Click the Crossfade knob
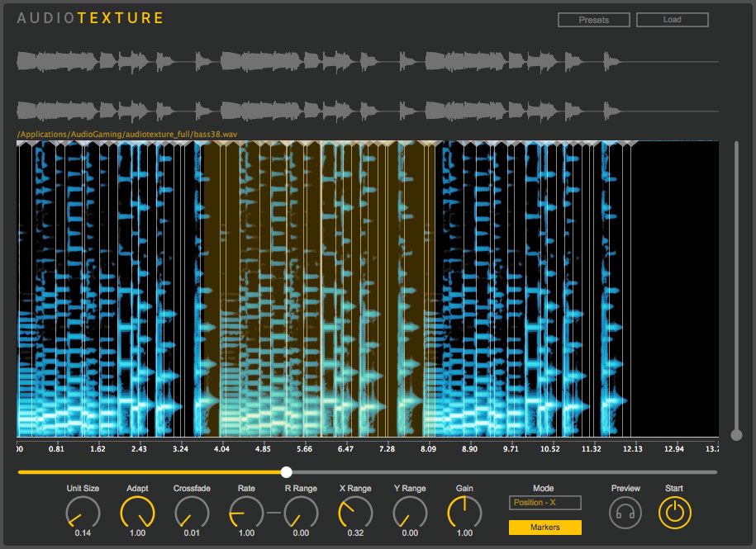This screenshot has width=756, height=549. 192,513
